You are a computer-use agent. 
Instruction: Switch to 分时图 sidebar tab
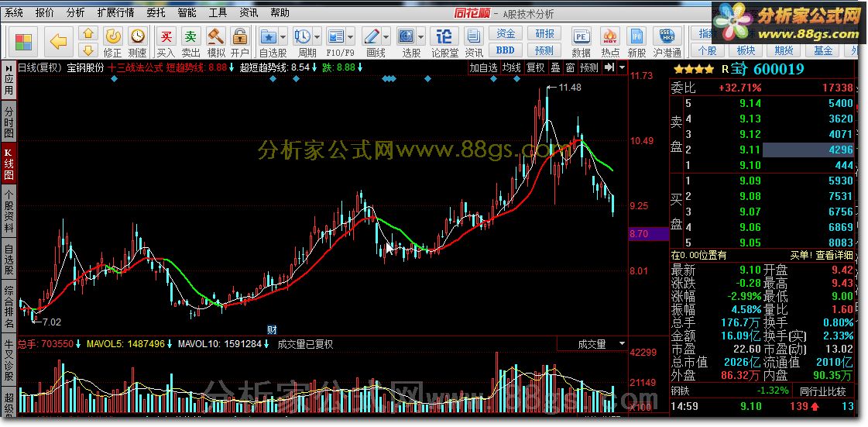point(9,122)
